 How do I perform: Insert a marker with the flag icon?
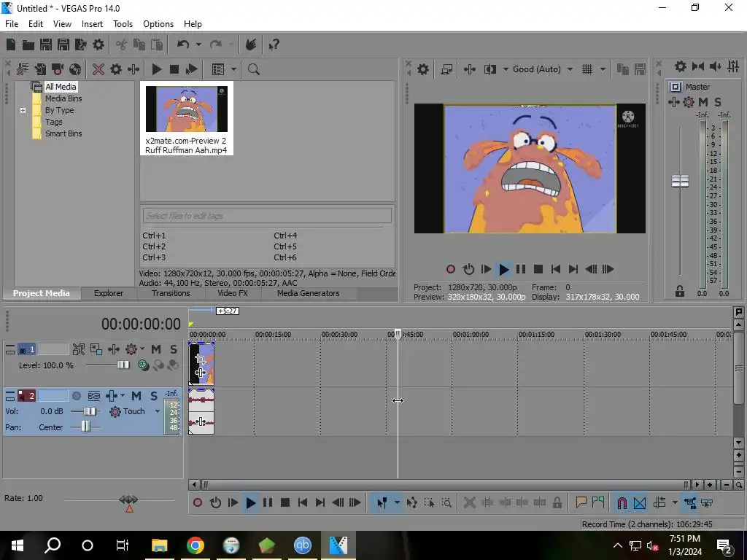[581, 502]
